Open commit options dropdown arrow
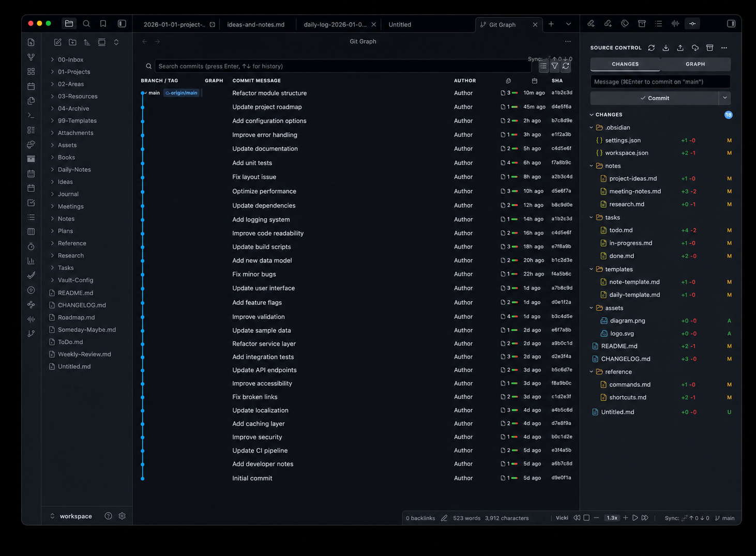The width and height of the screenshot is (756, 556). click(725, 98)
